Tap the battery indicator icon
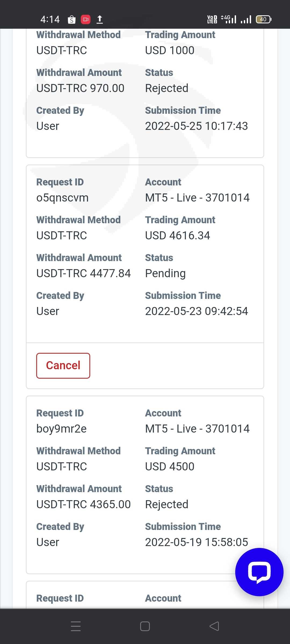290x644 pixels. [x=263, y=19]
